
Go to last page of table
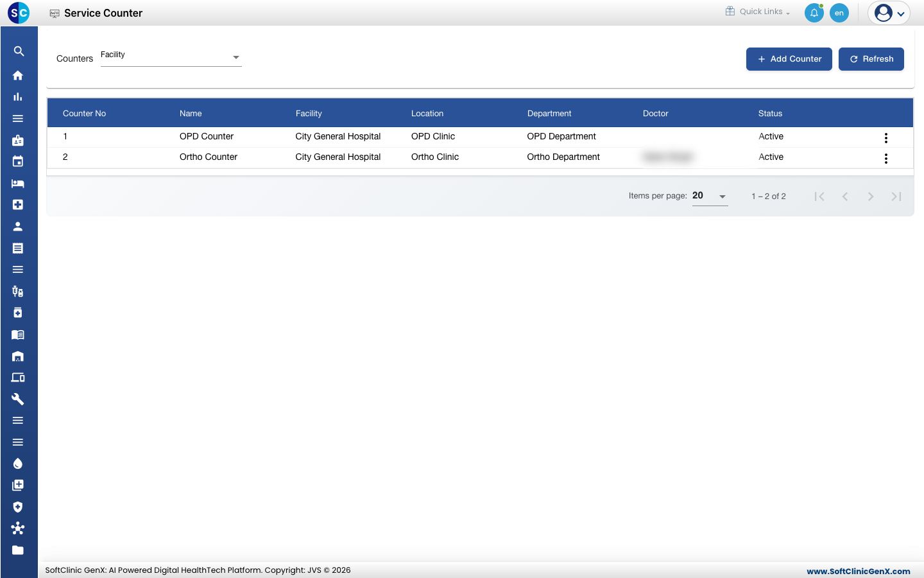point(896,197)
